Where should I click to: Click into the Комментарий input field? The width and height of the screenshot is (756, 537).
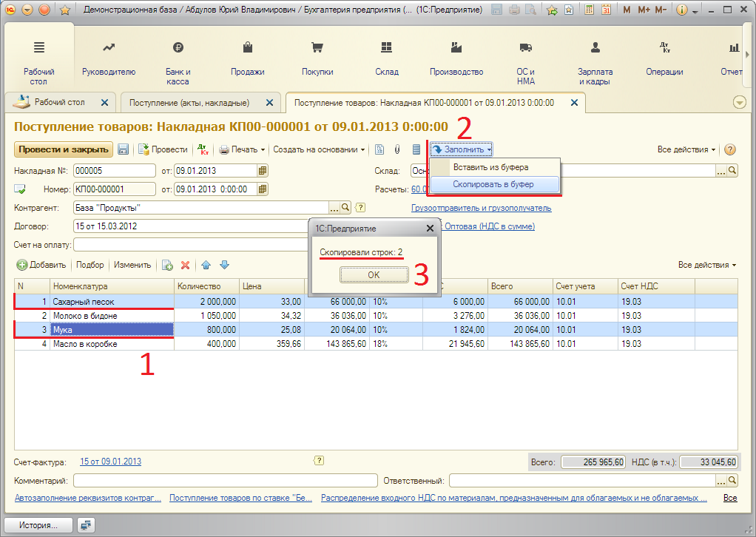(x=225, y=481)
